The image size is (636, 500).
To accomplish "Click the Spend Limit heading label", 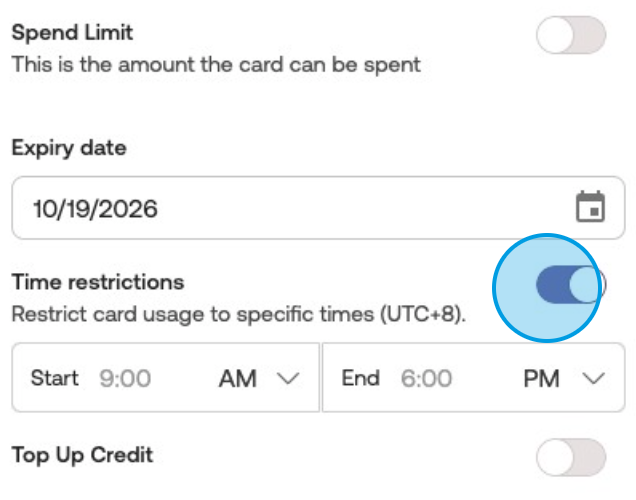I will click(x=72, y=32).
